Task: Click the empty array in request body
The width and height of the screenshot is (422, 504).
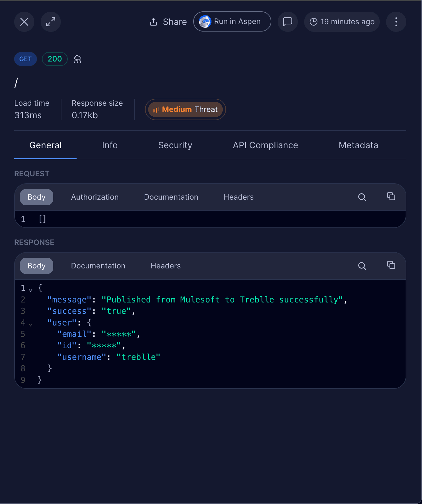Action: pyautogui.click(x=43, y=219)
